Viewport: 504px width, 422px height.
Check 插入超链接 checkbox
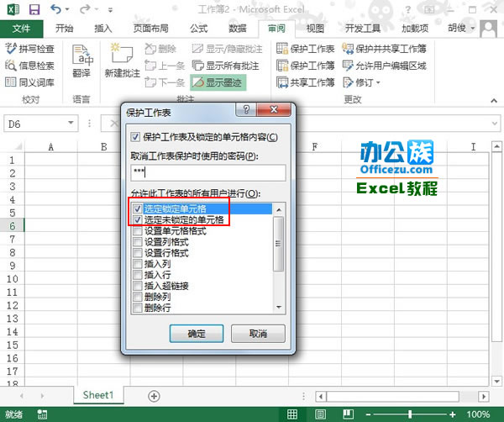pos(138,286)
